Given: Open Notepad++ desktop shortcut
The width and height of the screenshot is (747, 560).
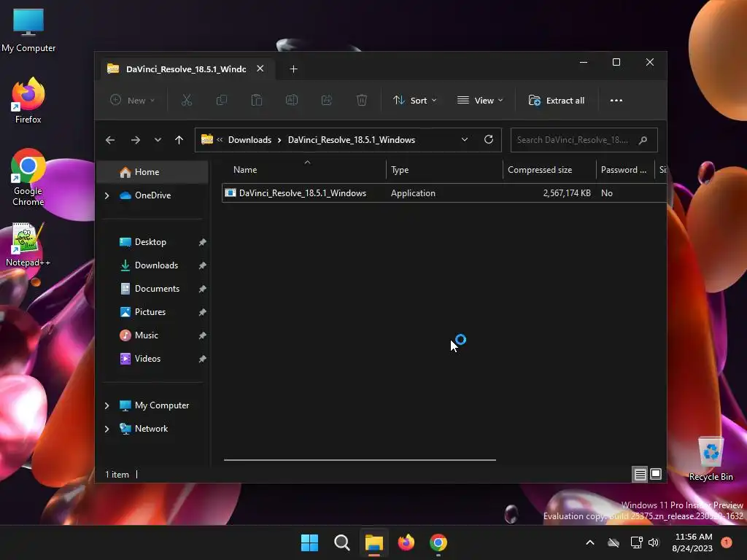Looking at the screenshot, I should coord(28,245).
